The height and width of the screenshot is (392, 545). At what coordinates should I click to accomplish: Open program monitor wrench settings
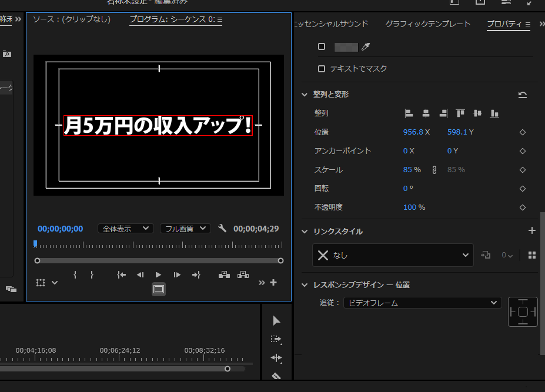[222, 229]
